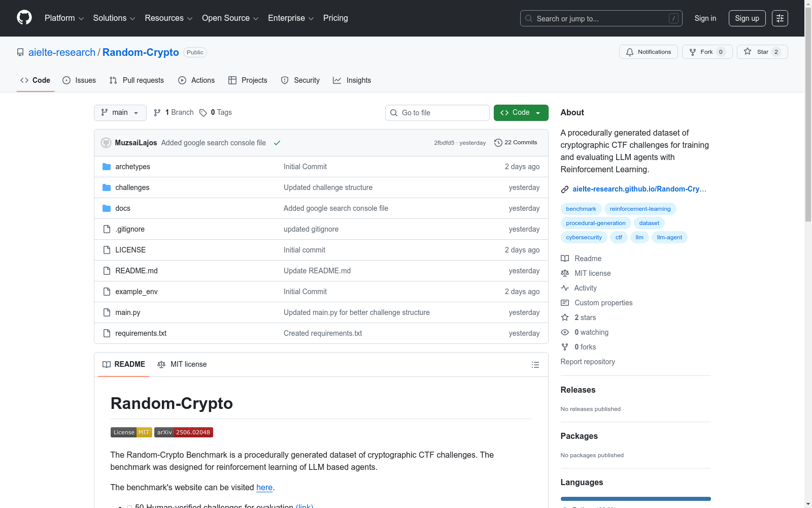Click the Sign in link
812x508 pixels.
(705, 18)
